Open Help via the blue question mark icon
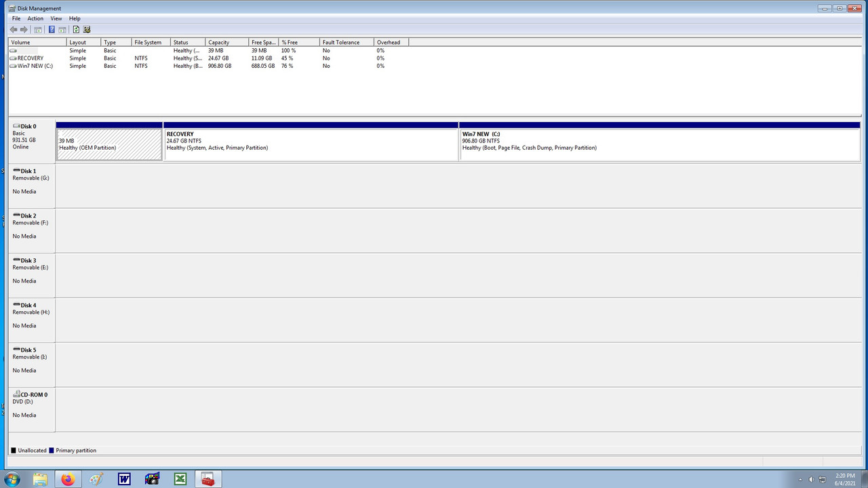 [52, 30]
